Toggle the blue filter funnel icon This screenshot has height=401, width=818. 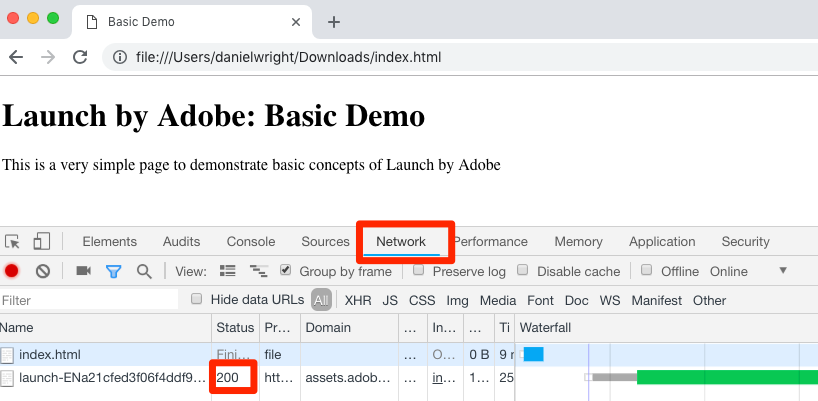(113, 271)
